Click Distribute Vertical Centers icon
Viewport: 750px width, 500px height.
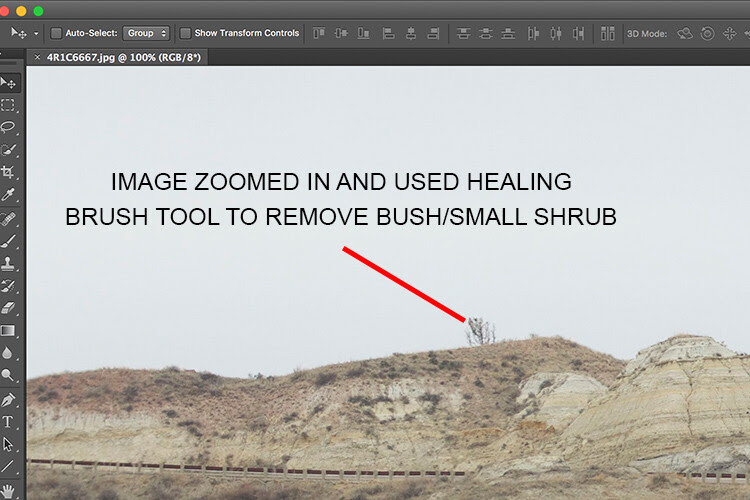coord(485,33)
